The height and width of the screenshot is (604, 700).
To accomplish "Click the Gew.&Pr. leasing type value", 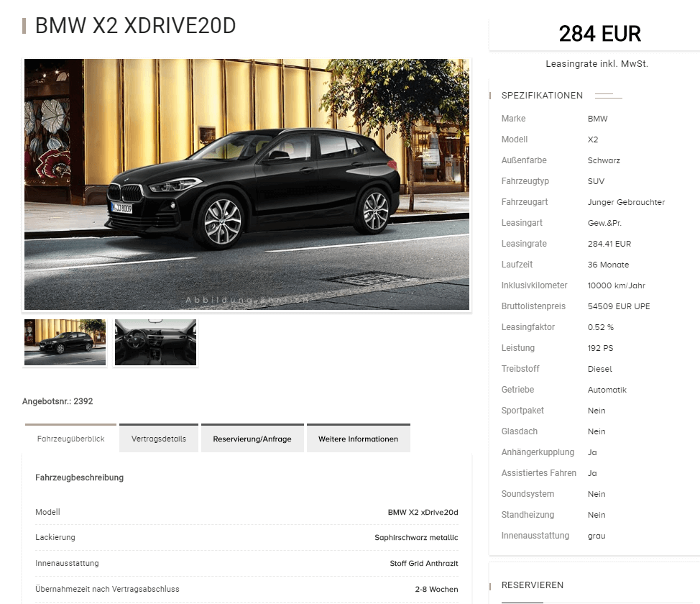I will click(604, 223).
